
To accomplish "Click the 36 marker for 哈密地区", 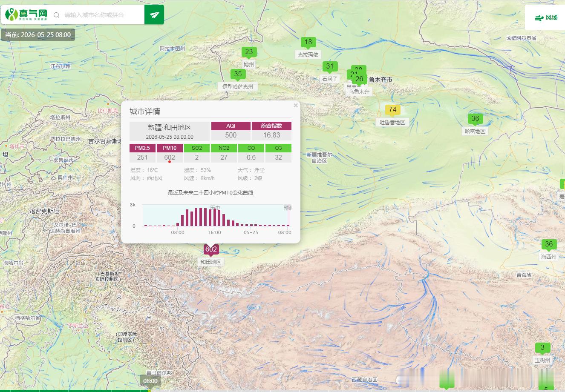I will 475,119.
